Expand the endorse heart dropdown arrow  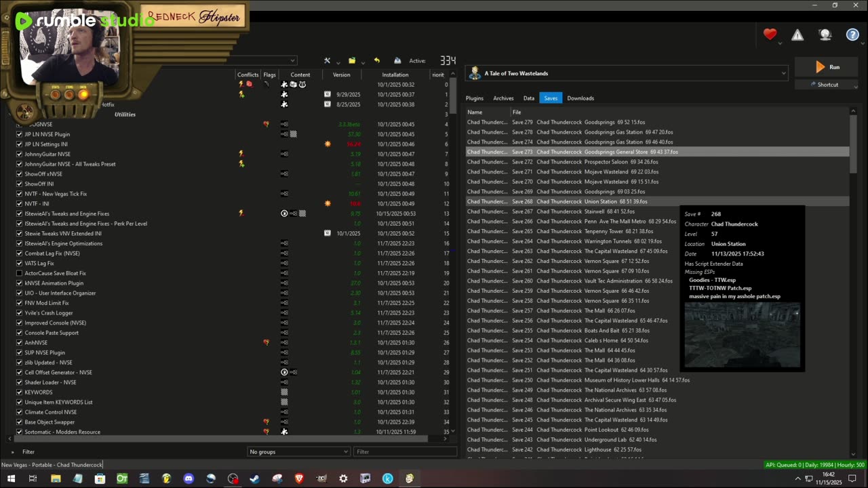pos(780,43)
